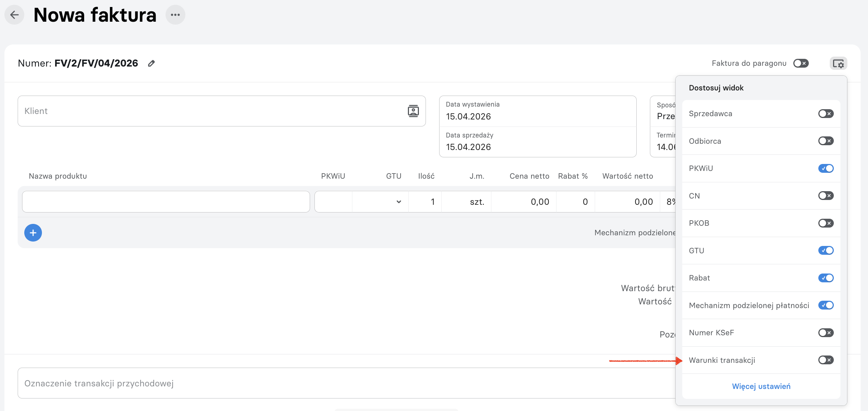Click the contact book icon in Klient field
Viewport: 868px width, 411px height.
413,111
